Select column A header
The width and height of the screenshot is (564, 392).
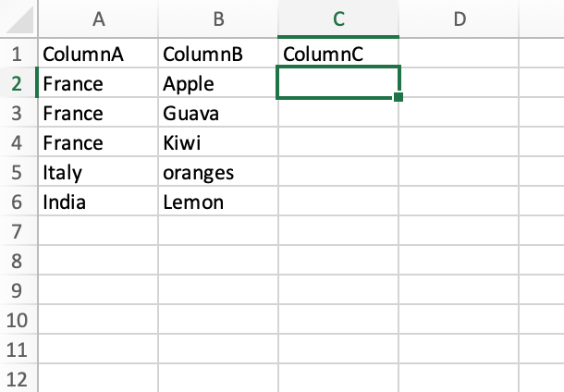pos(99,18)
